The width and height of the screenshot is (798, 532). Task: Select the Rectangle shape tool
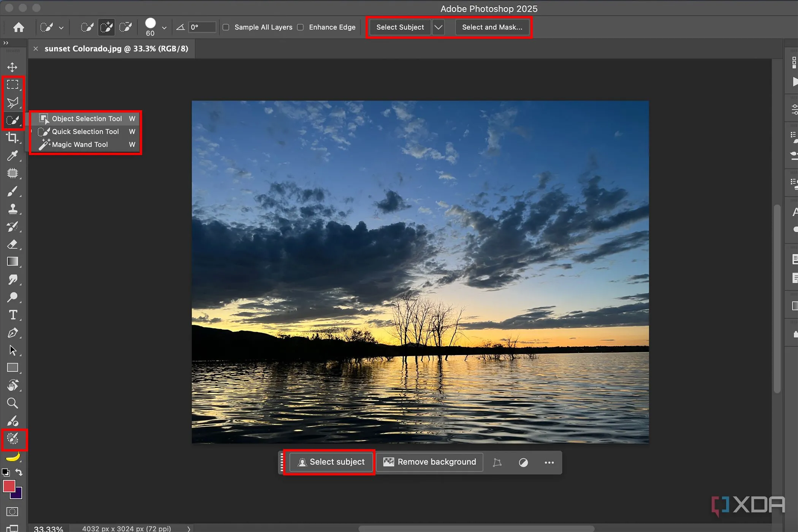point(13,367)
